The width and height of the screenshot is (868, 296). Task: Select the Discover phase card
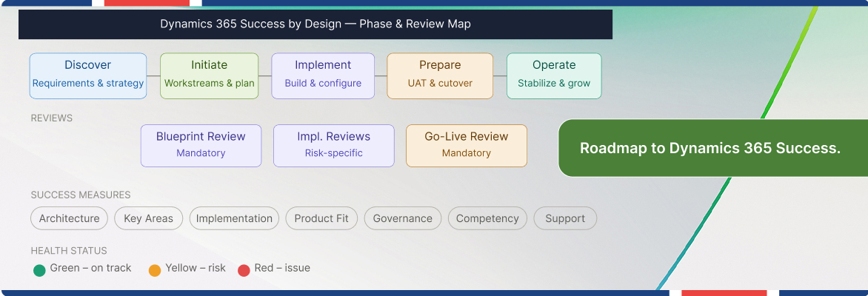pos(88,75)
